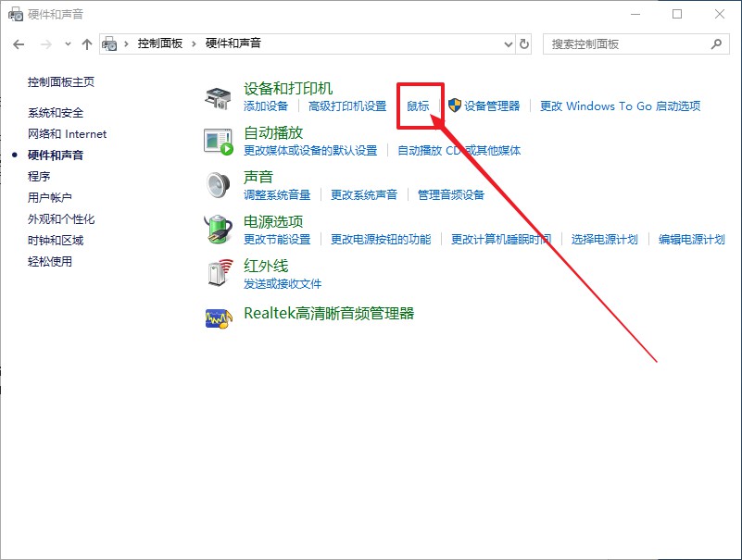
Task: Click the Power Options battery icon
Action: 218,229
